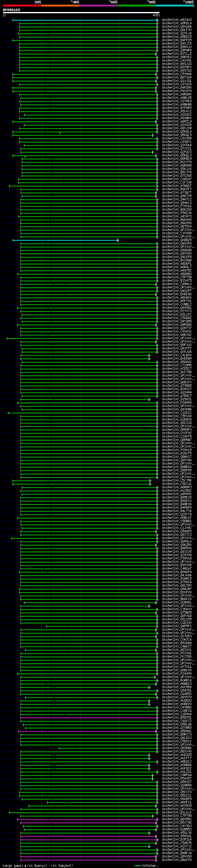Click hit label UniRef100_C5YH46
197x868 pixels.
point(177,74)
